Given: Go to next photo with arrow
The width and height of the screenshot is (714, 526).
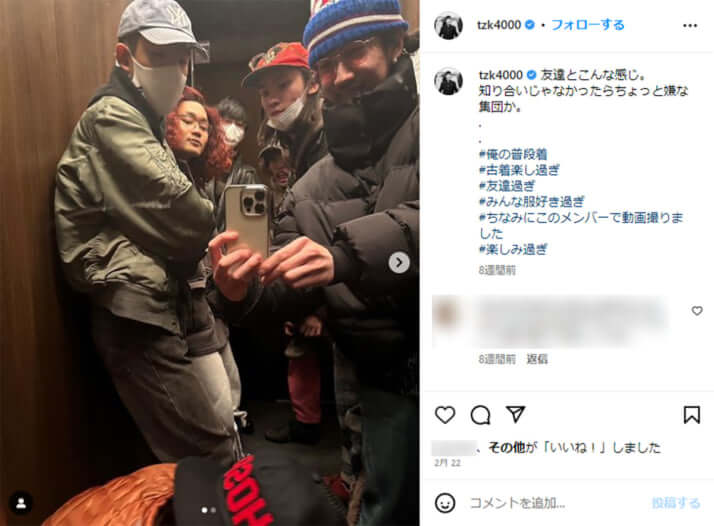Looking at the screenshot, I should click(x=399, y=263).
